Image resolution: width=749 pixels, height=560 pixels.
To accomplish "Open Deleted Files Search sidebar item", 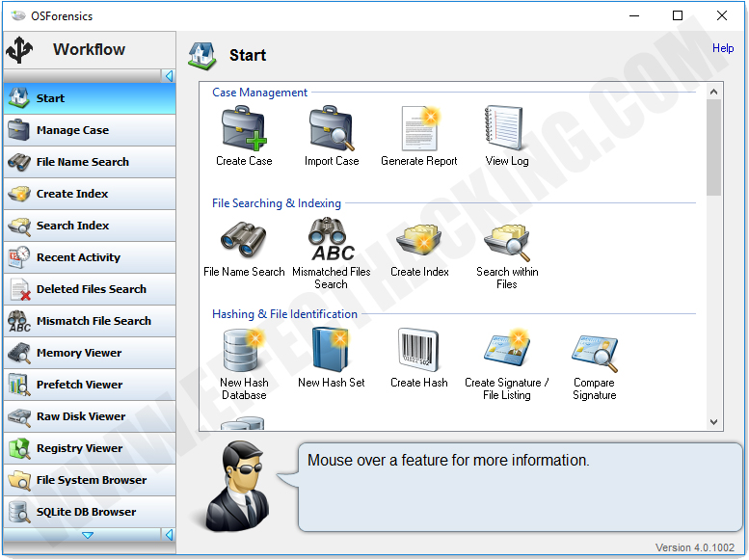I will pyautogui.click(x=90, y=289).
